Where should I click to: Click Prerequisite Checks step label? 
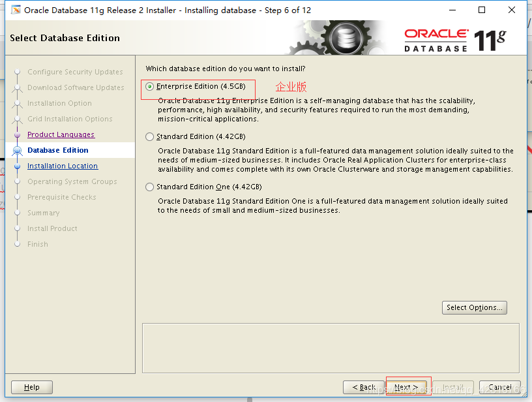(x=62, y=197)
